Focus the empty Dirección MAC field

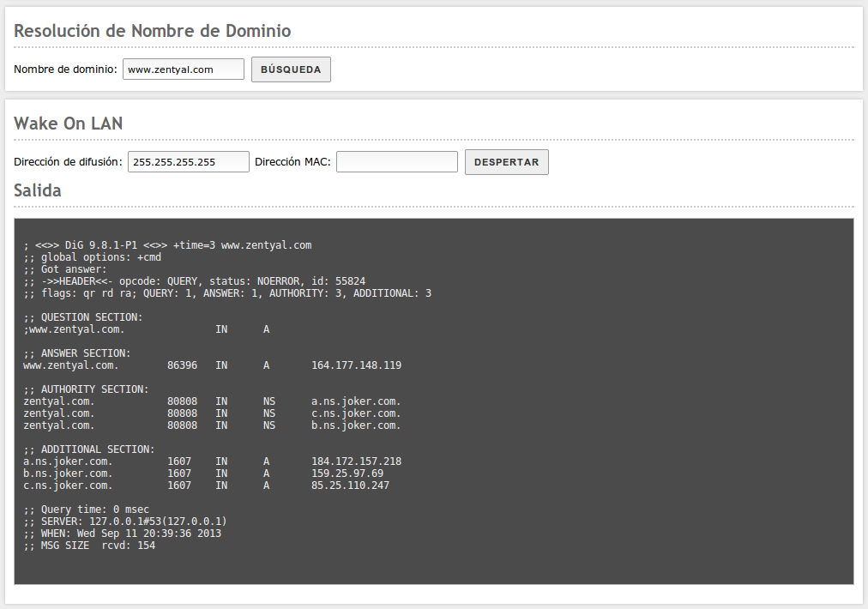tap(397, 161)
